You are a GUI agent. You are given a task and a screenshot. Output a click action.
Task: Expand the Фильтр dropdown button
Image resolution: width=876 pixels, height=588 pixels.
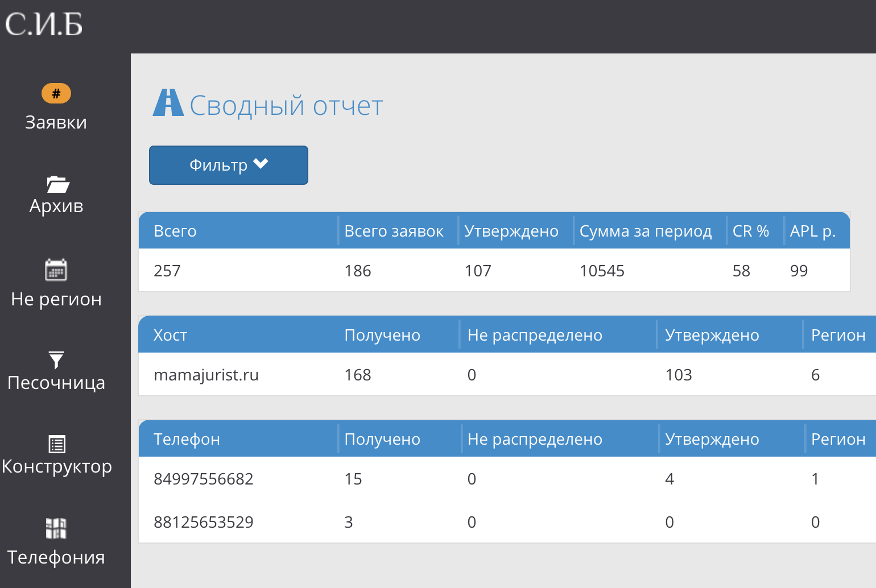click(229, 165)
